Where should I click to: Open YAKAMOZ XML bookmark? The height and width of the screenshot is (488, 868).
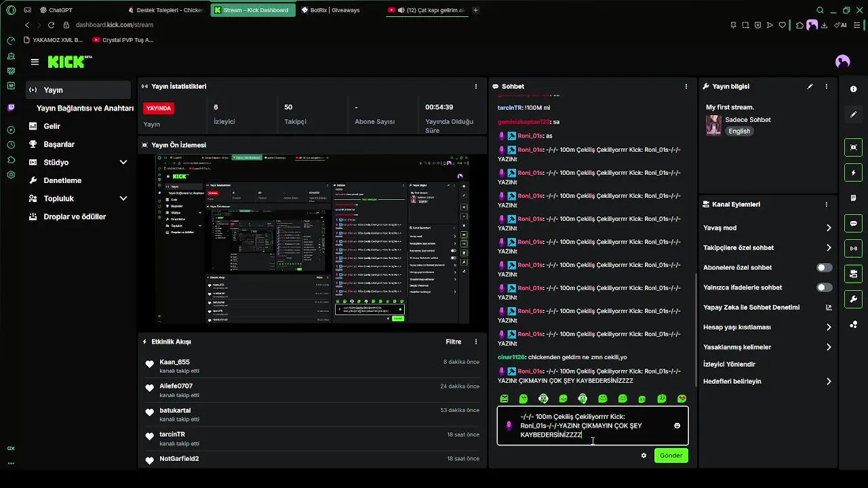(53, 40)
